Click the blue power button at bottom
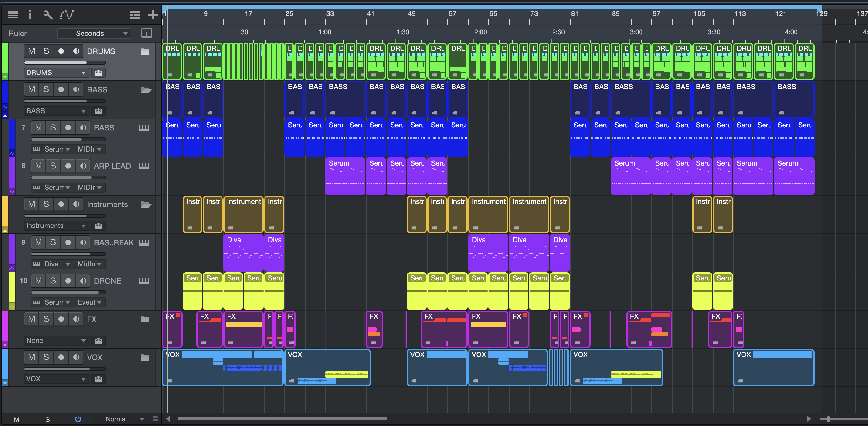 coord(78,419)
